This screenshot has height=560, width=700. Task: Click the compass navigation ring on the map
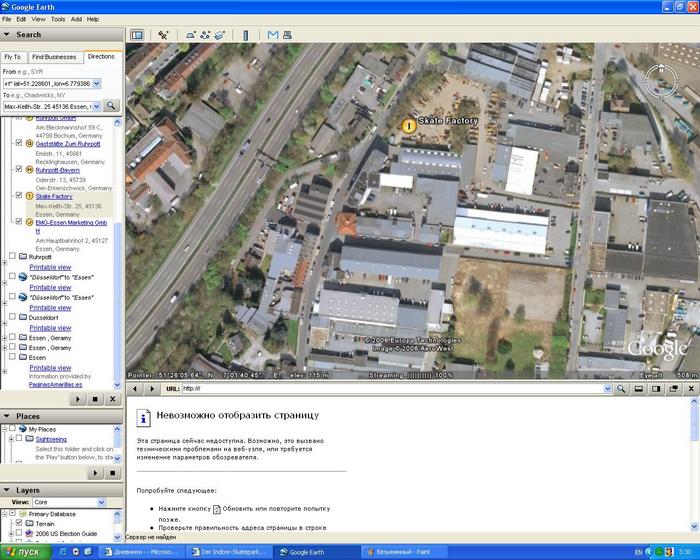tap(661, 81)
